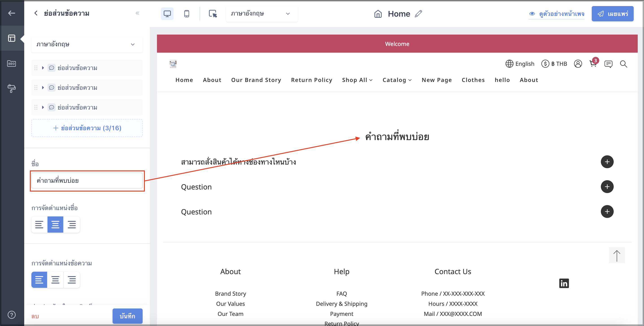Click the Our Team footer link
Image resolution: width=644 pixels, height=326 pixels.
point(230,314)
